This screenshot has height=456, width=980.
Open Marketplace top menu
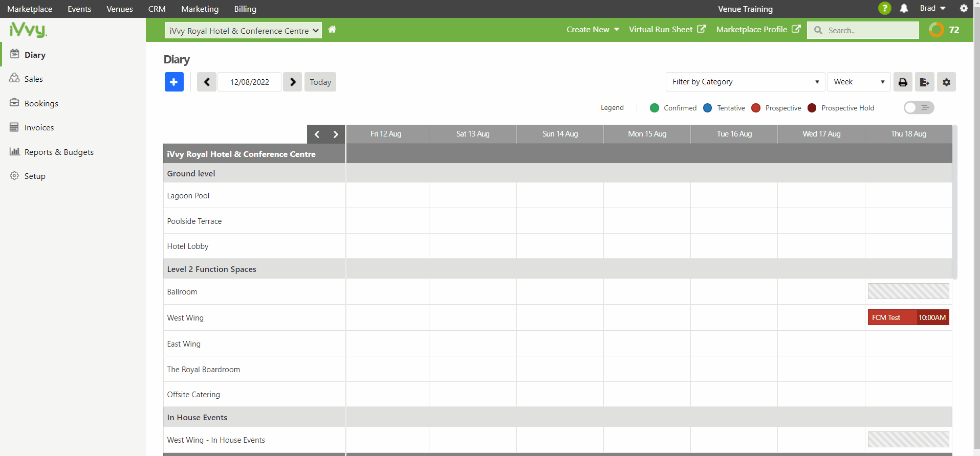tap(30, 9)
